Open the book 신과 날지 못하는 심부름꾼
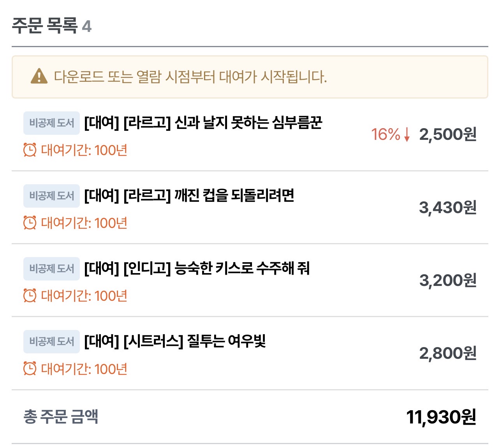 tap(203, 123)
